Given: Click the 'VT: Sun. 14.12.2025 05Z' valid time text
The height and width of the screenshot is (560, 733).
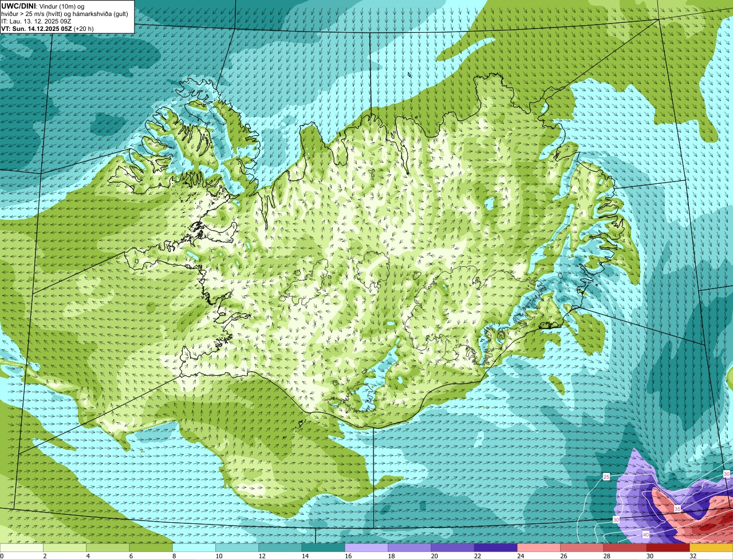Looking at the screenshot, I should [x=36, y=29].
